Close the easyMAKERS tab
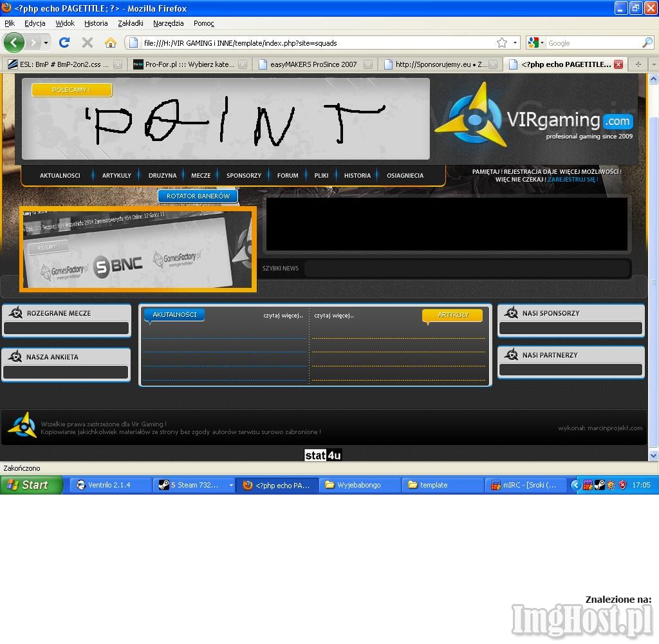 [x=367, y=64]
